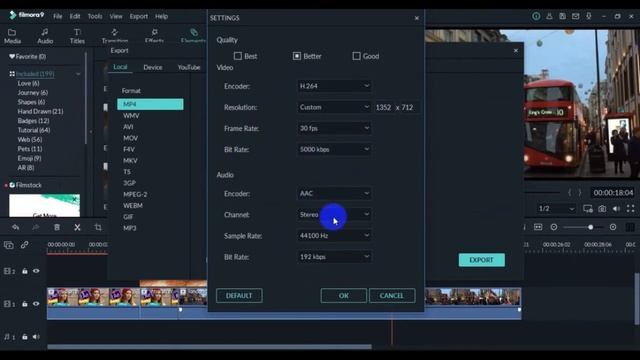640x360 pixels.
Task: Click the DEFAULT button
Action: [x=239, y=296]
